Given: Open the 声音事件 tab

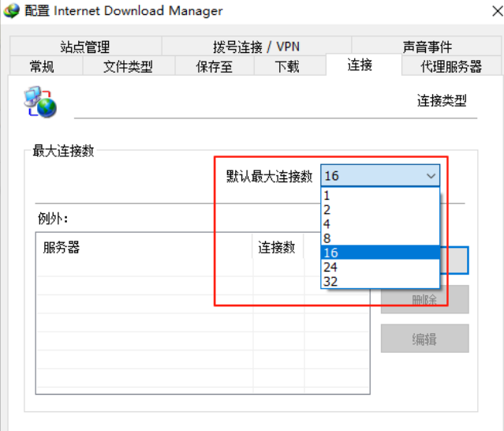Looking at the screenshot, I should pos(427,46).
